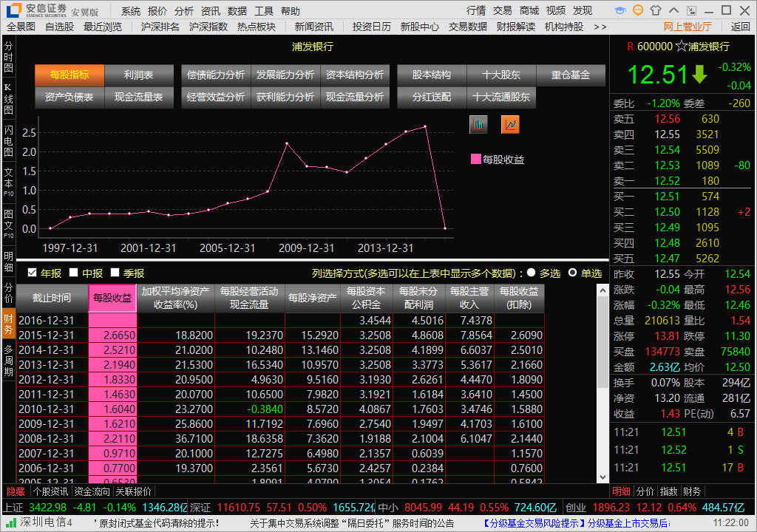Switch to the 交易 section

(503, 10)
